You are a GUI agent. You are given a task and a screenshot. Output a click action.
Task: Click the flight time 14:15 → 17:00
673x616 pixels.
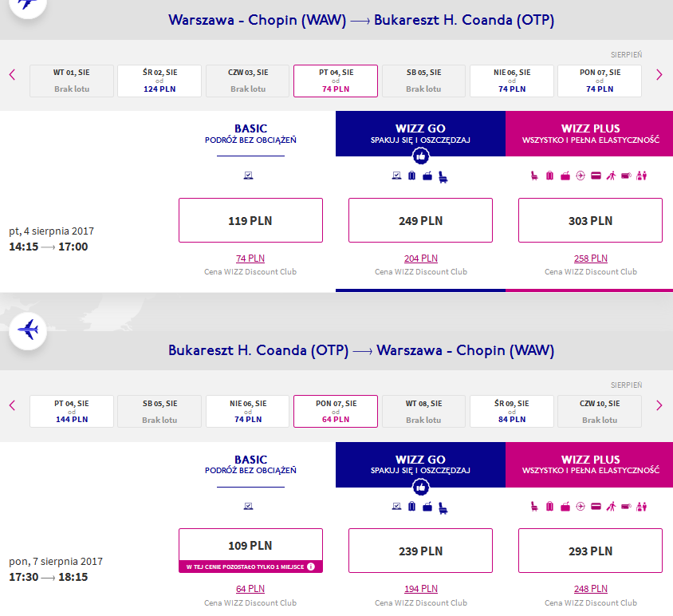pos(49,247)
